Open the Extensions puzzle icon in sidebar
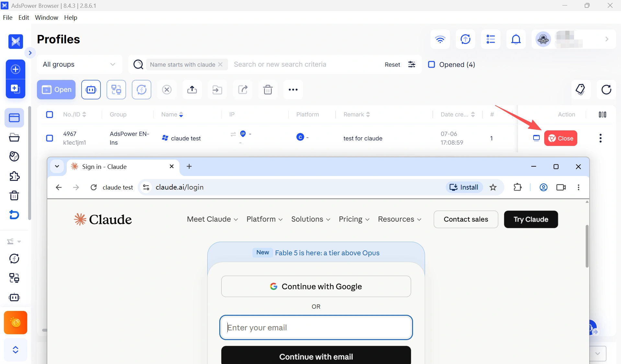 pos(14,176)
